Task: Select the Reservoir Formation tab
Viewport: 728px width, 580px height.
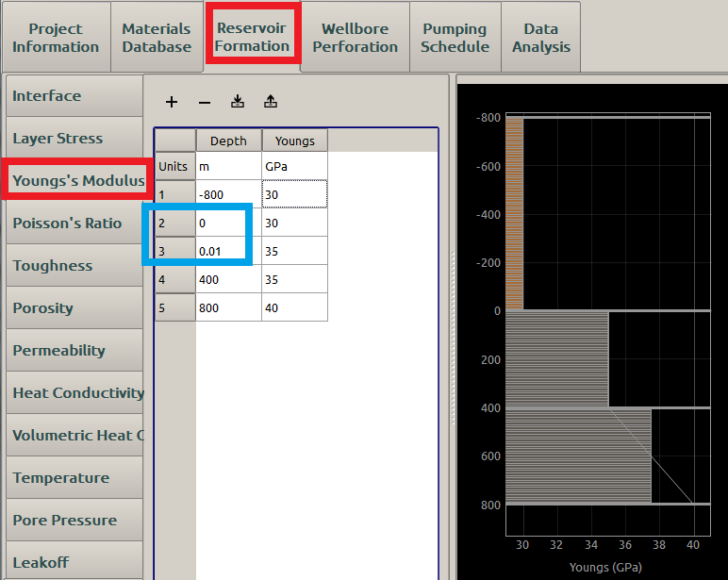Action: click(x=252, y=37)
